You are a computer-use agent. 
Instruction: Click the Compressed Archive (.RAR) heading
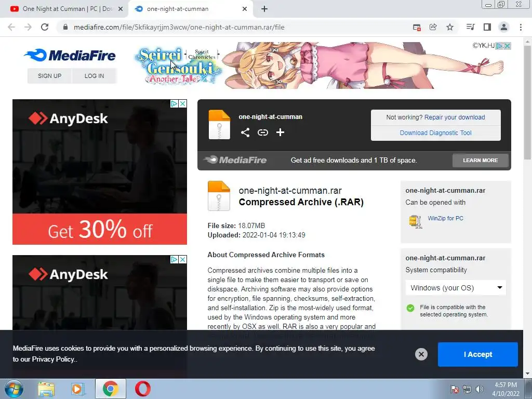click(301, 202)
